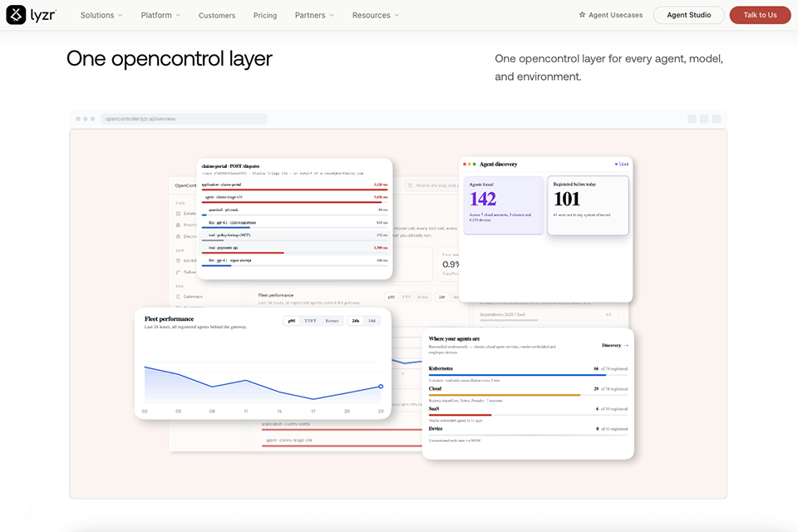The height and width of the screenshot is (532, 798).
Task: Click the Agents found 142 card
Action: [504, 205]
